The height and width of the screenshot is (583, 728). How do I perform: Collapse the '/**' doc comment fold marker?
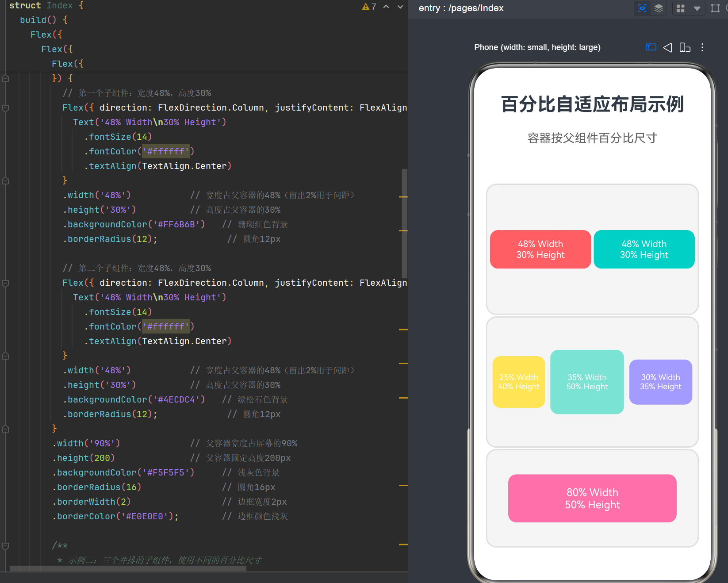tap(5, 546)
